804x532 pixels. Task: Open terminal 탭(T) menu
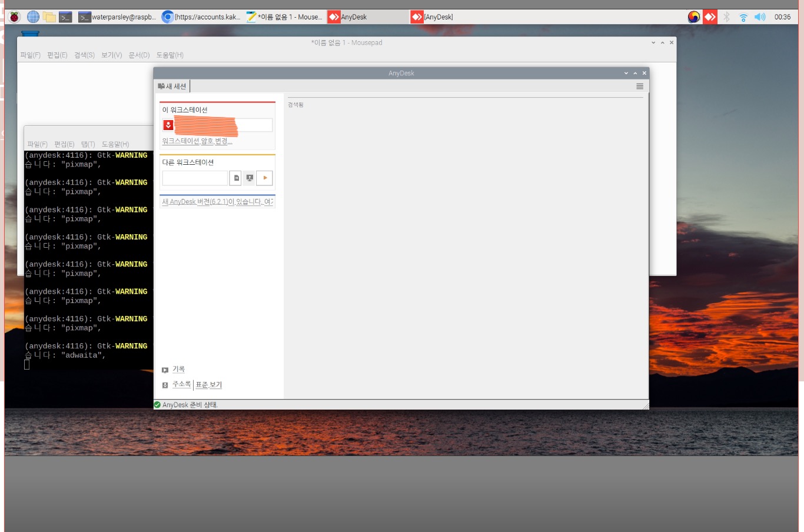coord(88,144)
